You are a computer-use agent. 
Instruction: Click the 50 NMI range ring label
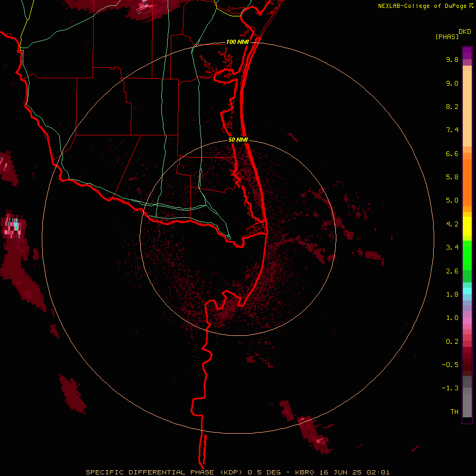click(238, 140)
